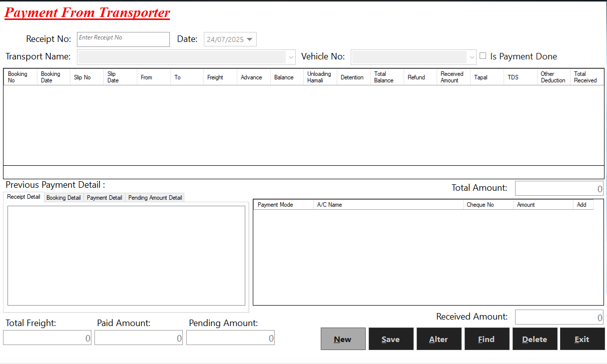
Task: Click the Delete button
Action: 535,339
